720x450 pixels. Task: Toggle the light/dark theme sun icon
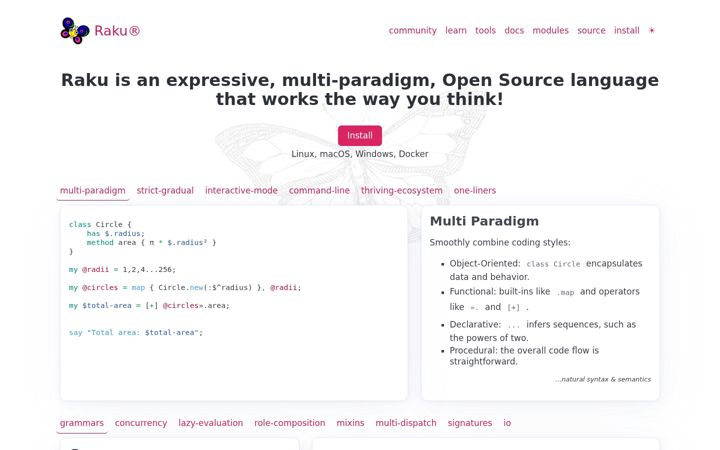pyautogui.click(x=651, y=31)
